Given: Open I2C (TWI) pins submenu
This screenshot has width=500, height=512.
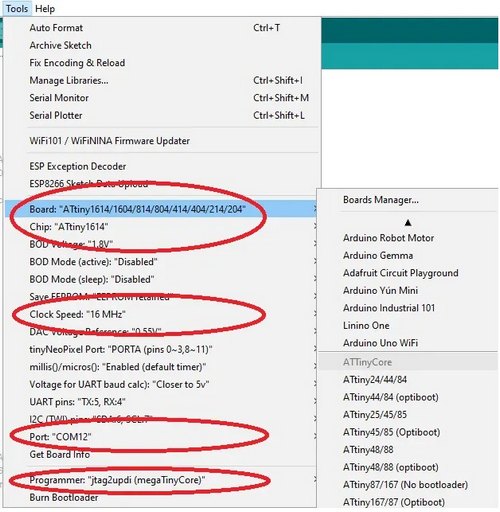Looking at the screenshot, I should (x=162, y=419).
